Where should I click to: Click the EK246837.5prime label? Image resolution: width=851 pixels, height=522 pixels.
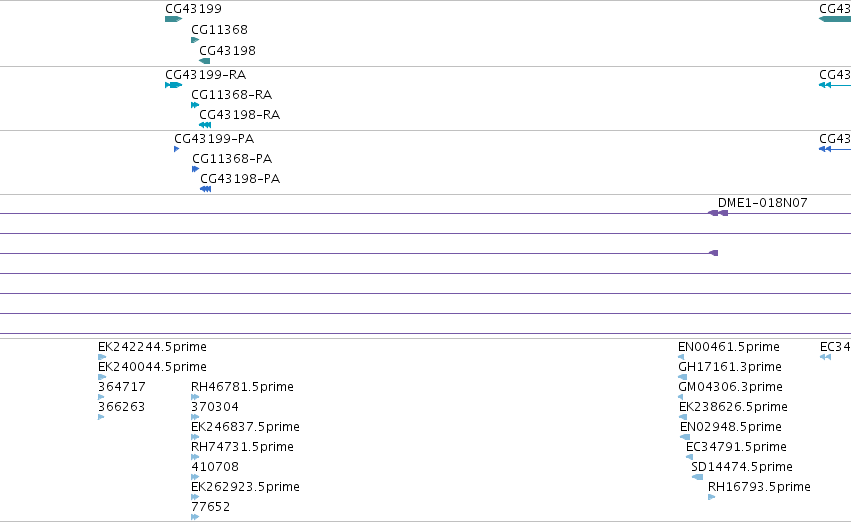245,426
